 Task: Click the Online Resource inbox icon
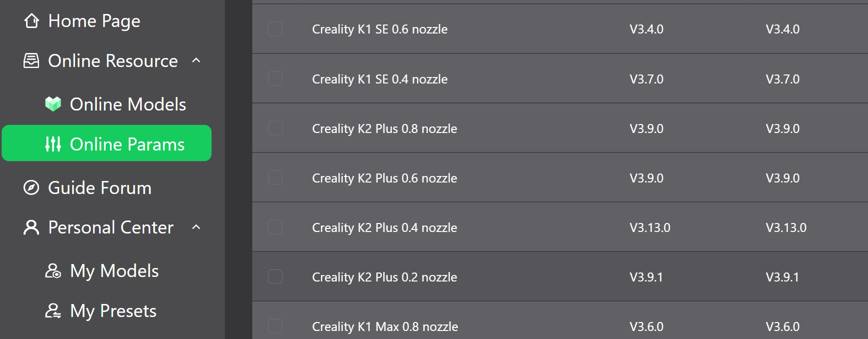click(x=31, y=60)
